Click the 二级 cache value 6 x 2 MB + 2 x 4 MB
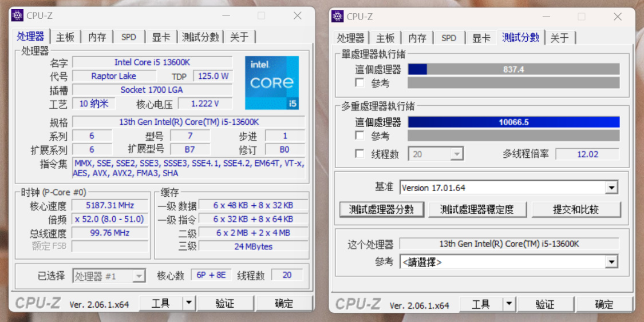 pos(253,233)
